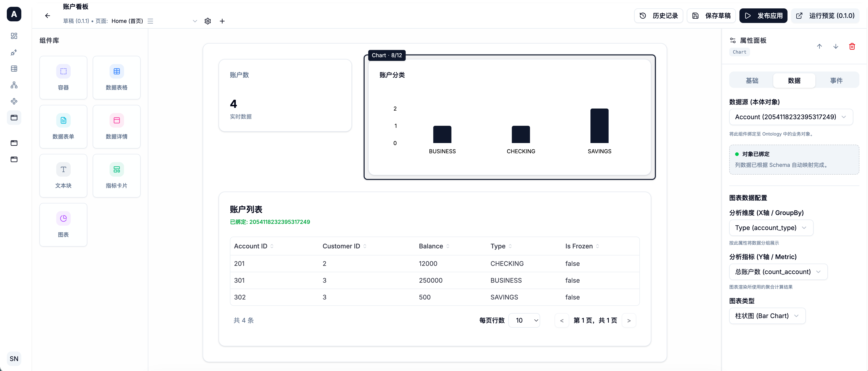Screen dimensions: 868x371
Task: Move component down with arrow icon
Action: (836, 46)
